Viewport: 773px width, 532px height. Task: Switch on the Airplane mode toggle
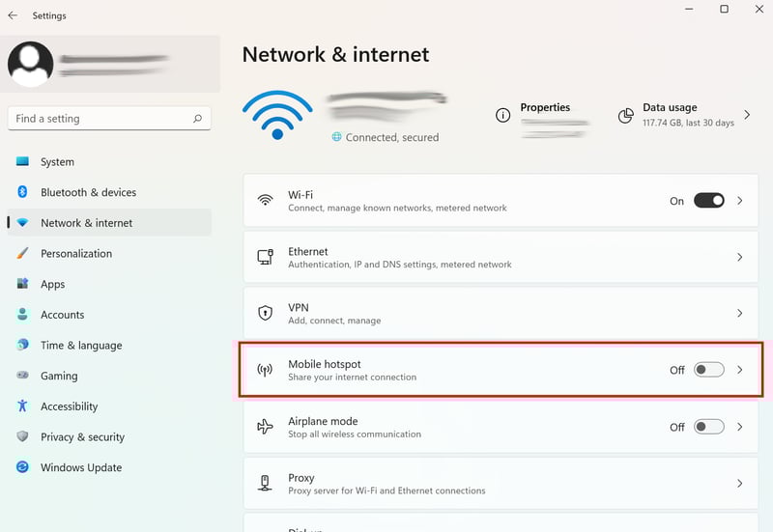click(709, 427)
